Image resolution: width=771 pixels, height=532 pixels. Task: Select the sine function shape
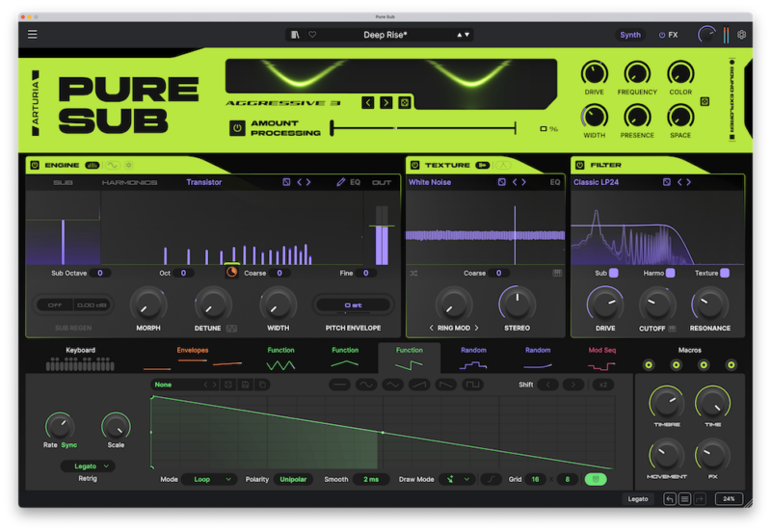click(366, 385)
